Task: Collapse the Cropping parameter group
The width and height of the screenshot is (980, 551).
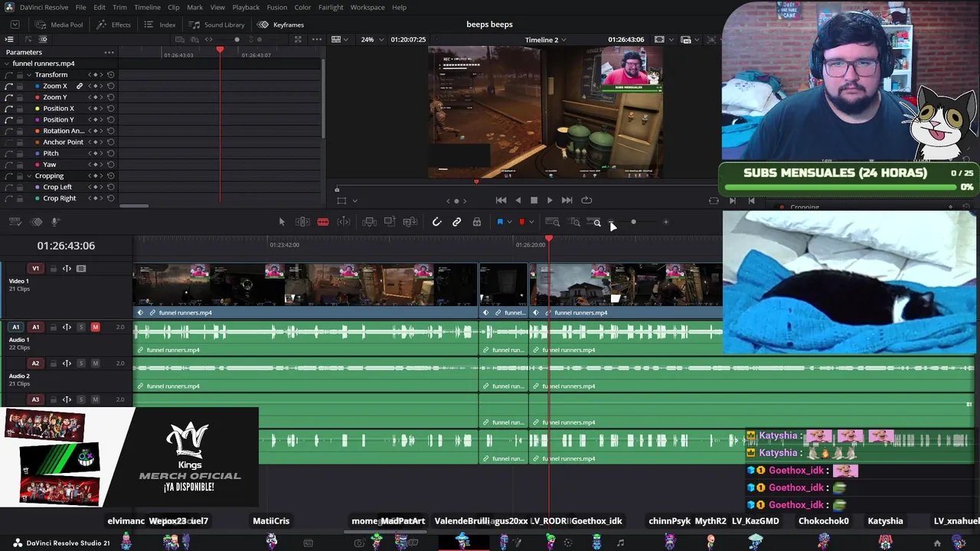Action: [28, 176]
